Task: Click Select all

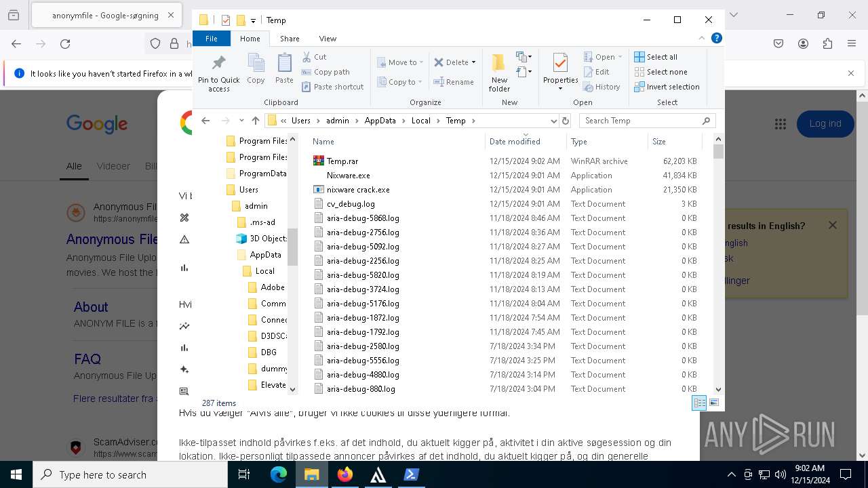Action: [656, 57]
